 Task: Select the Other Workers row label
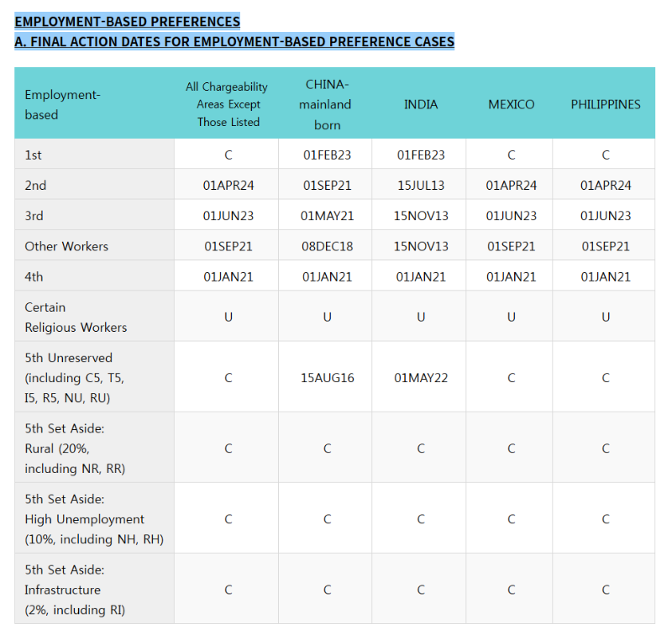(66, 246)
